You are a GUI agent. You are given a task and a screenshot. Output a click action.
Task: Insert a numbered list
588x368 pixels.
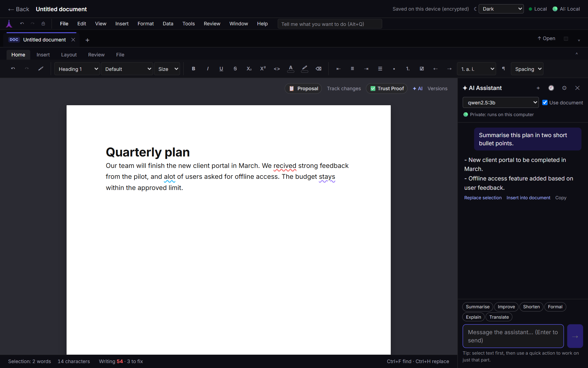coord(408,69)
